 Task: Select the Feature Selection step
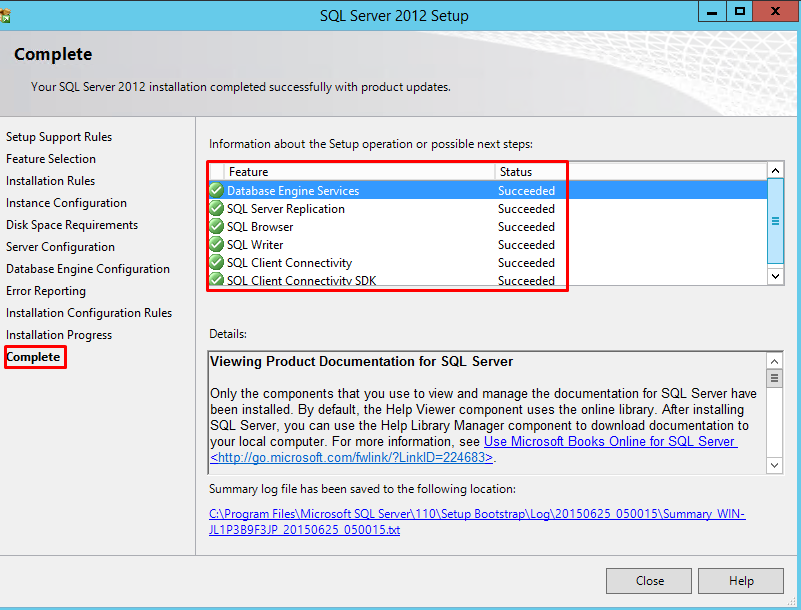pos(51,159)
